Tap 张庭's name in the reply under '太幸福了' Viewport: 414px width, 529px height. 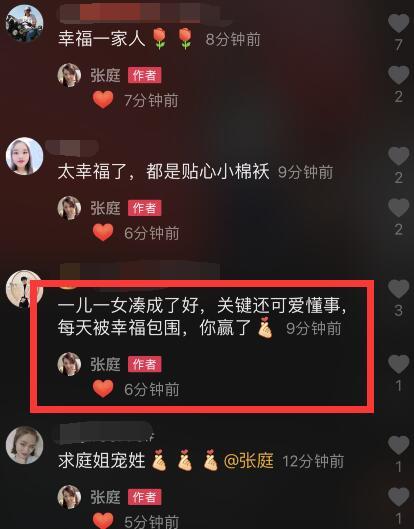tap(105, 208)
